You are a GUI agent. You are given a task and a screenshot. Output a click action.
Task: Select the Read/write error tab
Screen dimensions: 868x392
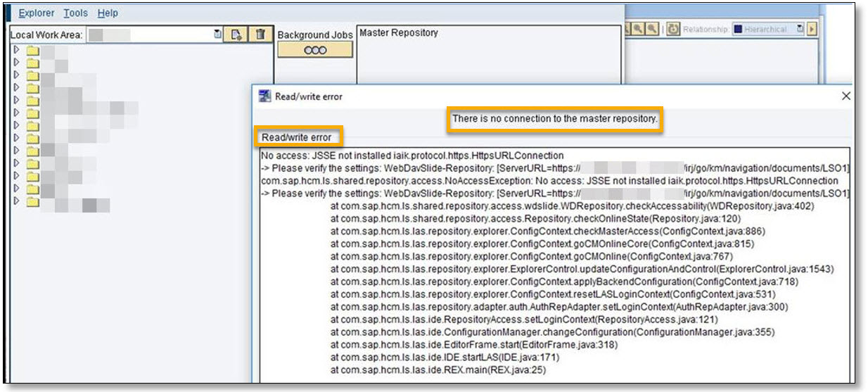tap(296, 137)
